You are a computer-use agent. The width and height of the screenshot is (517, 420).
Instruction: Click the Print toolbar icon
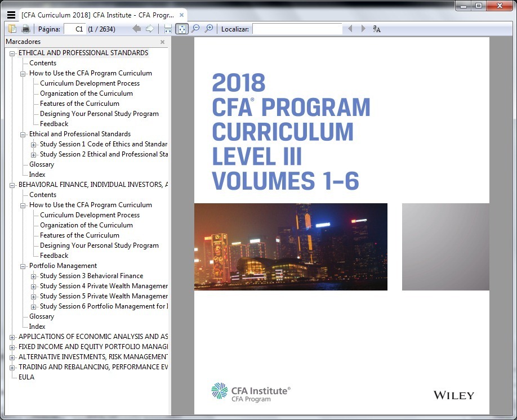tap(26, 29)
